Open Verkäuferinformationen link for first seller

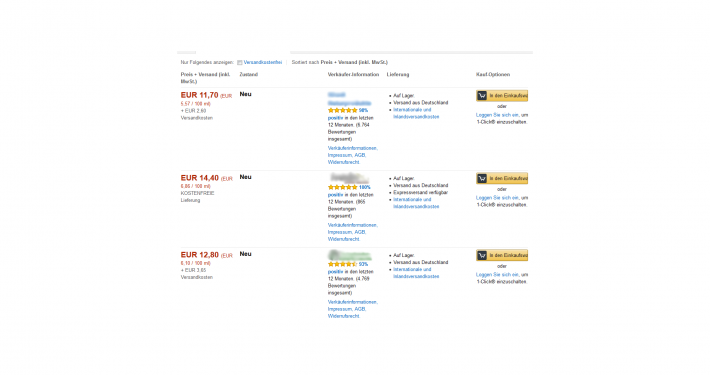click(353, 148)
